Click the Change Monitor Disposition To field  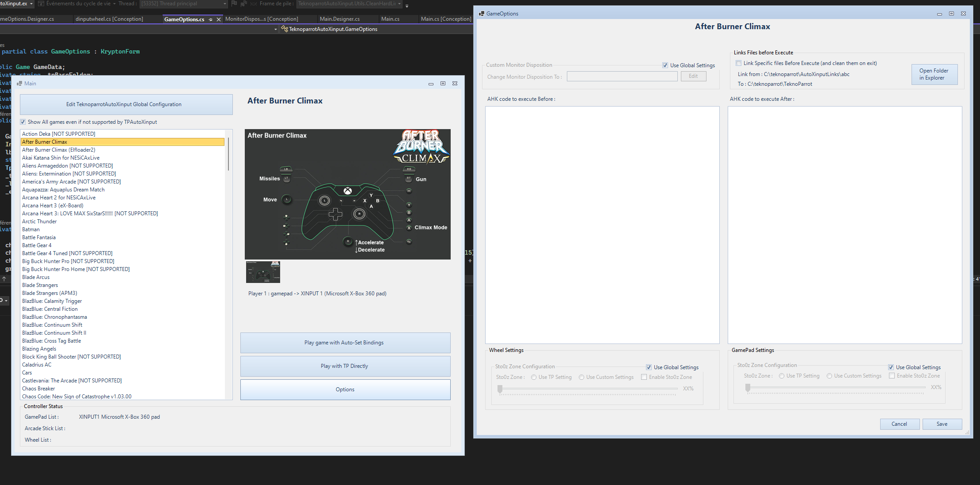pyautogui.click(x=622, y=76)
